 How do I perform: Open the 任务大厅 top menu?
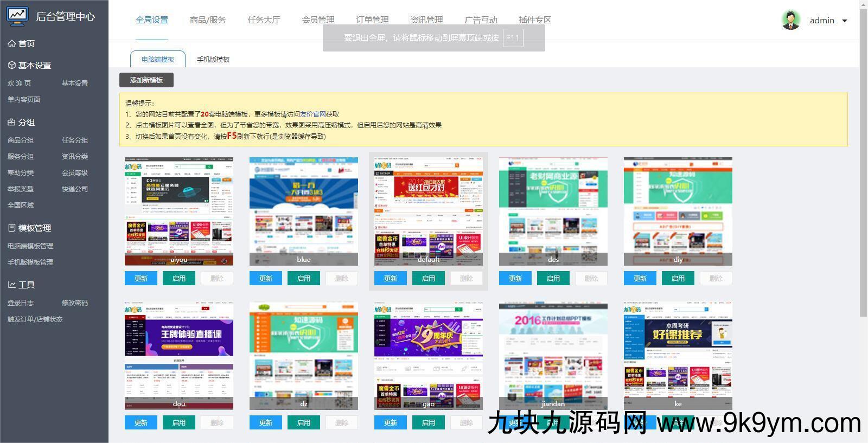(x=264, y=20)
